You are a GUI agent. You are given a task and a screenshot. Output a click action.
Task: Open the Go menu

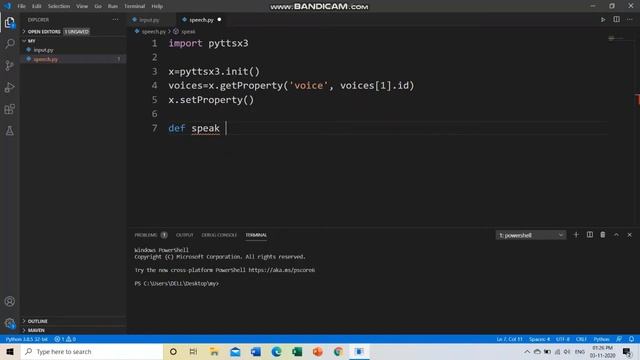98,6
